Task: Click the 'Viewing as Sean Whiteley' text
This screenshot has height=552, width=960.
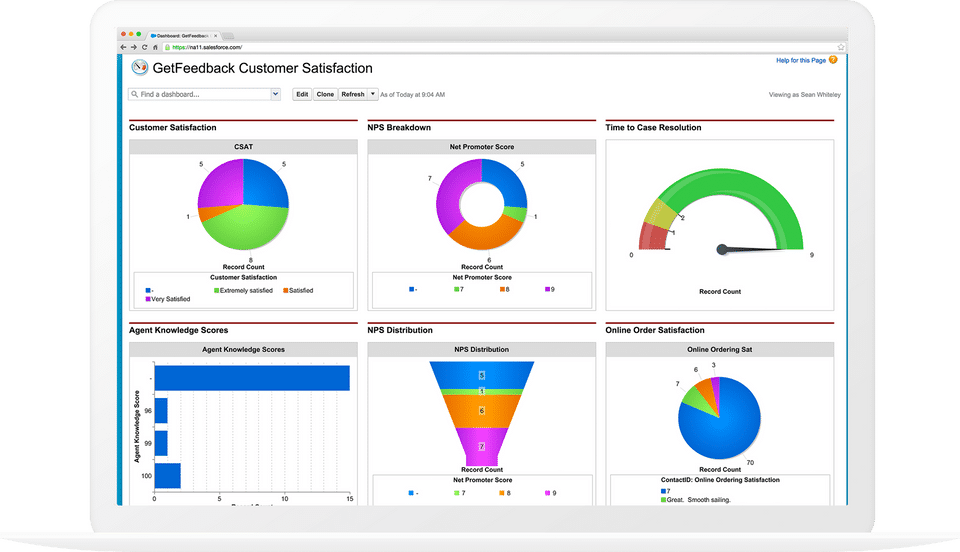Action: tap(804, 95)
